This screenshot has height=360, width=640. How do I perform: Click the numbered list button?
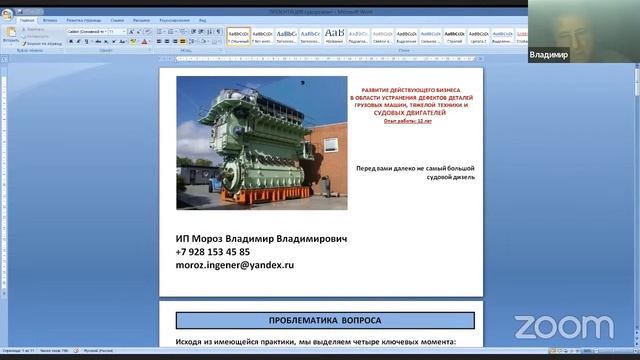pos(171,31)
